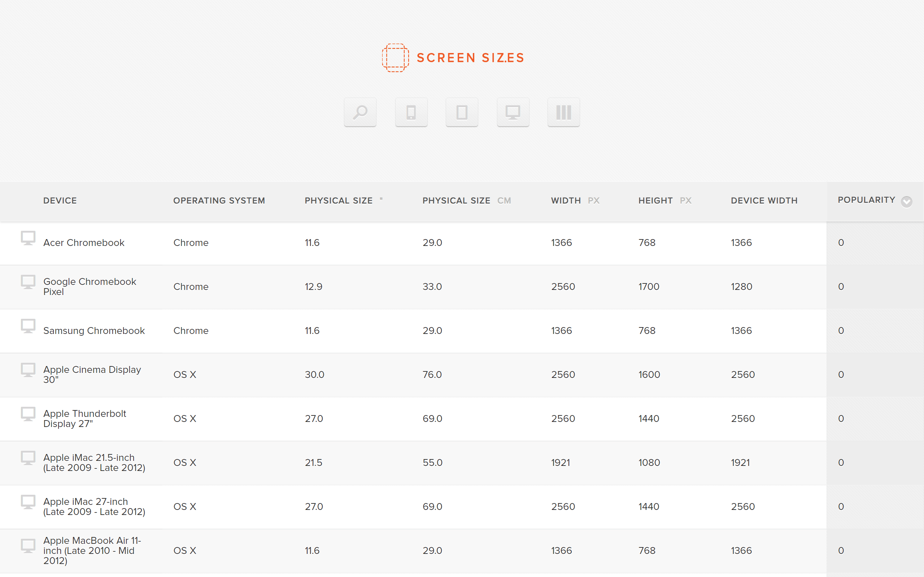Image resolution: width=924 pixels, height=577 pixels.
Task: Click the Screen Sizes dashed-square logo
Action: (x=395, y=58)
